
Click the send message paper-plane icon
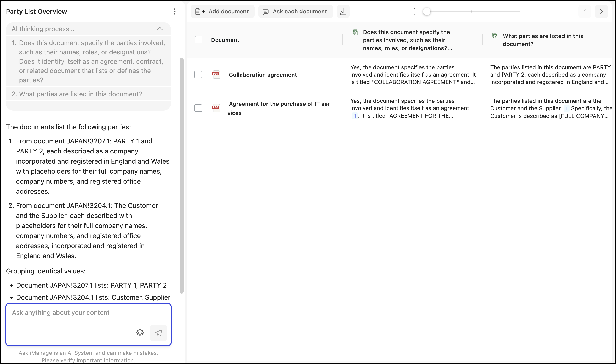(158, 333)
